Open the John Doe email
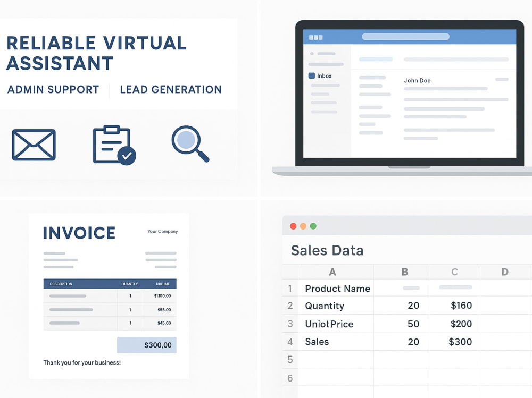Screen dimensions: 532x398 (417, 81)
